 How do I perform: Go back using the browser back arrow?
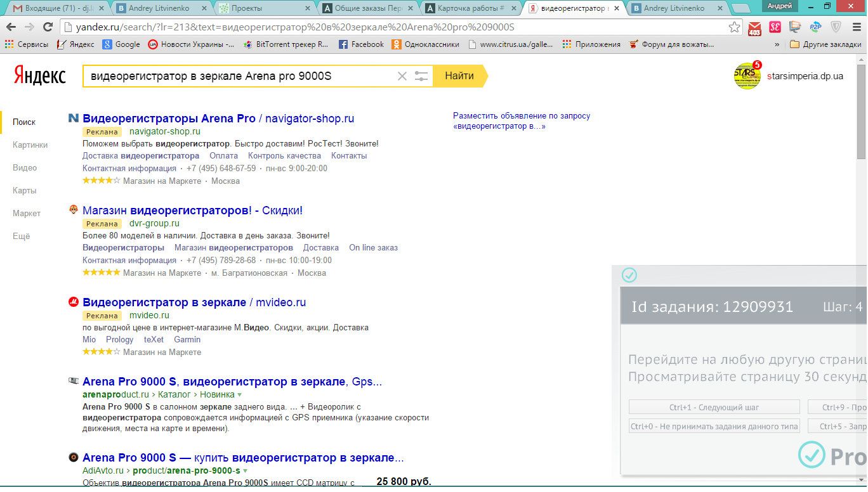click(11, 27)
